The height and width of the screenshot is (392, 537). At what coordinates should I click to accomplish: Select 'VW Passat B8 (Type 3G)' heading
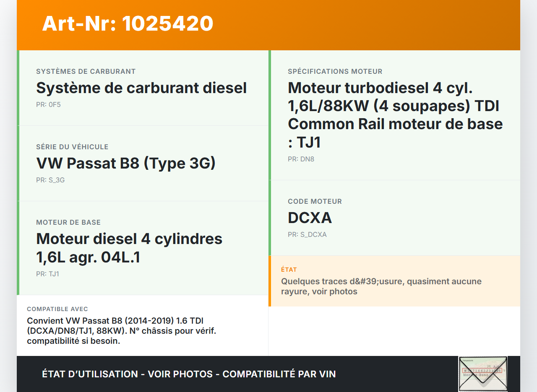click(126, 163)
